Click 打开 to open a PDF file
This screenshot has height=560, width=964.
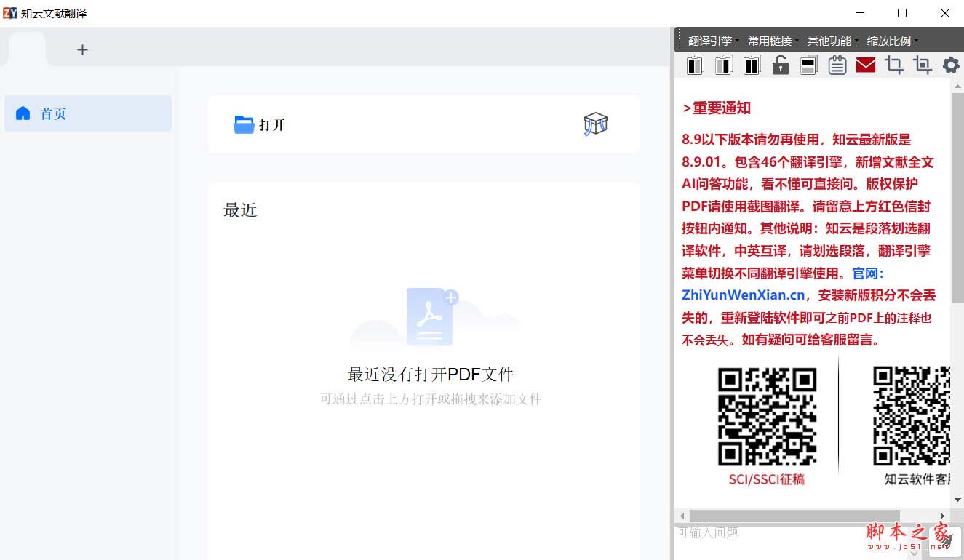click(260, 125)
